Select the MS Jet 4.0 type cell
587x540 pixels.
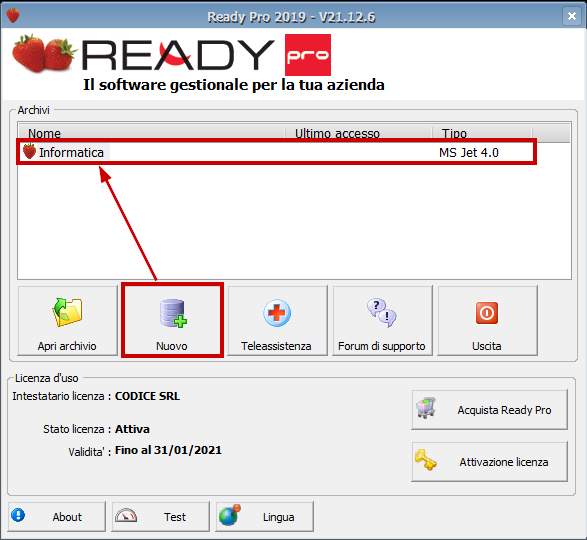(x=469, y=152)
